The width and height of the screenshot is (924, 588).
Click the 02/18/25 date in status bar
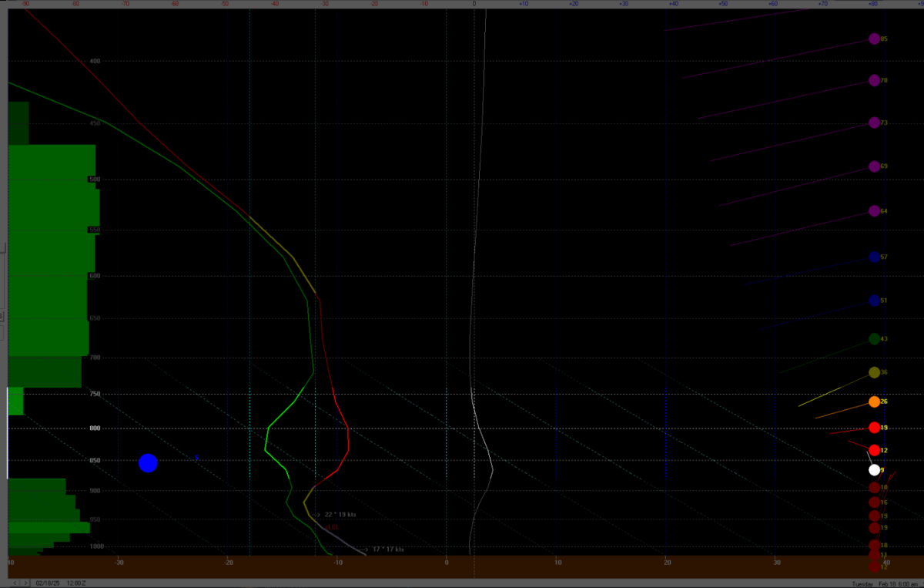49,583
